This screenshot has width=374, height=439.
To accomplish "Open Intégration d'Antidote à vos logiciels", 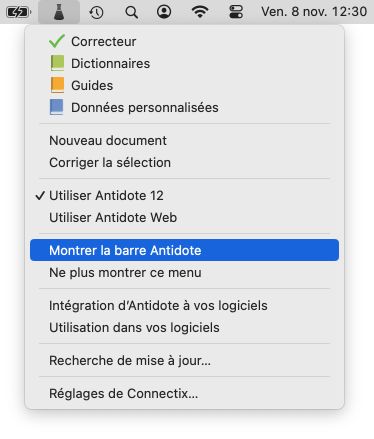I will (184, 306).
